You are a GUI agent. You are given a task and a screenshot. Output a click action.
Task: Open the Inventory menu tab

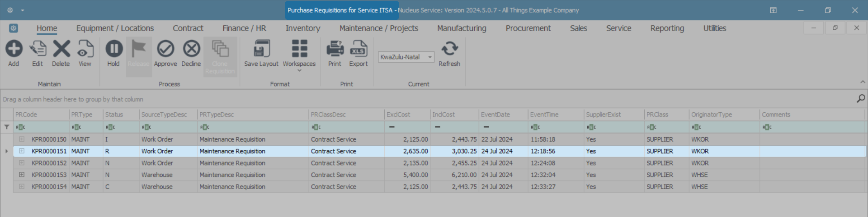(302, 28)
